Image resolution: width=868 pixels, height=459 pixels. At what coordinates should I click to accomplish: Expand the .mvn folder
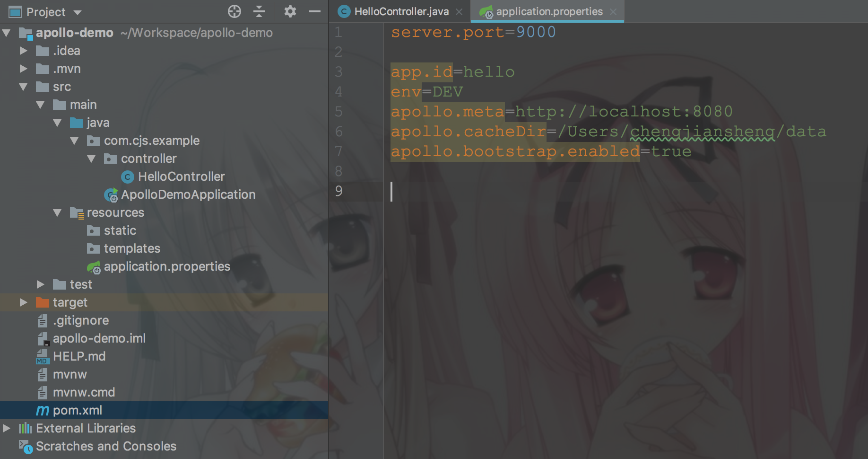click(23, 69)
